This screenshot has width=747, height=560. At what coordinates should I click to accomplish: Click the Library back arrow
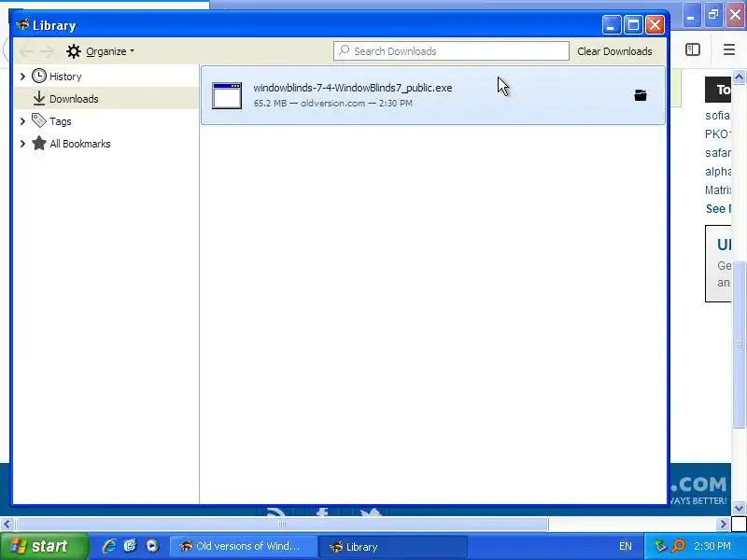(x=27, y=51)
